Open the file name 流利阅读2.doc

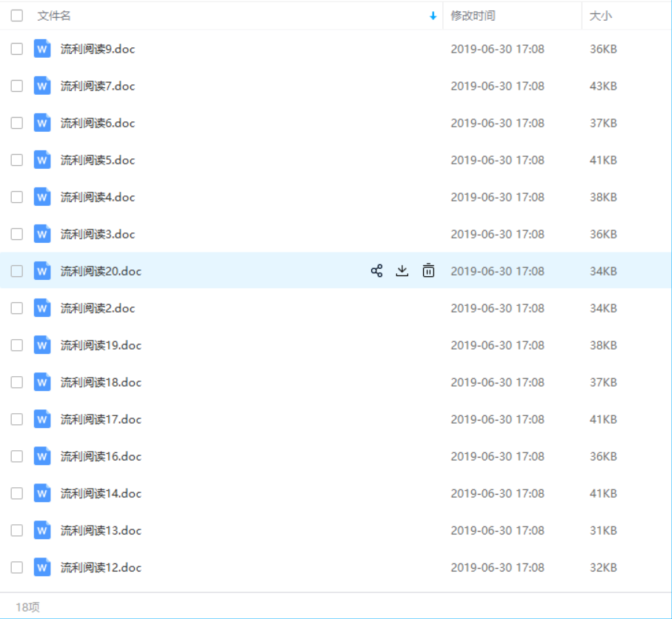point(98,308)
